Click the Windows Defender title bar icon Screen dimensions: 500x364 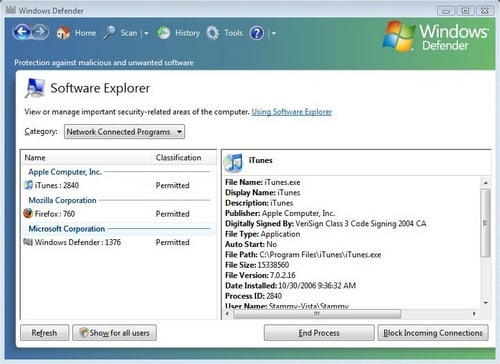(11, 10)
